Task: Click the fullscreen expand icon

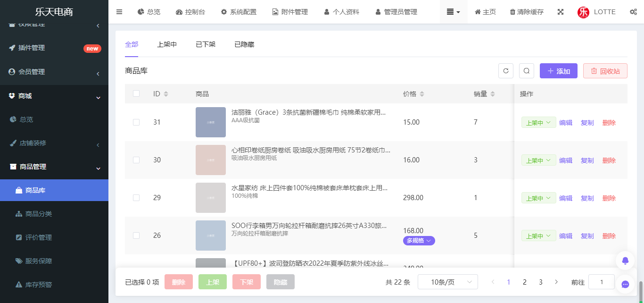Action: click(561, 12)
